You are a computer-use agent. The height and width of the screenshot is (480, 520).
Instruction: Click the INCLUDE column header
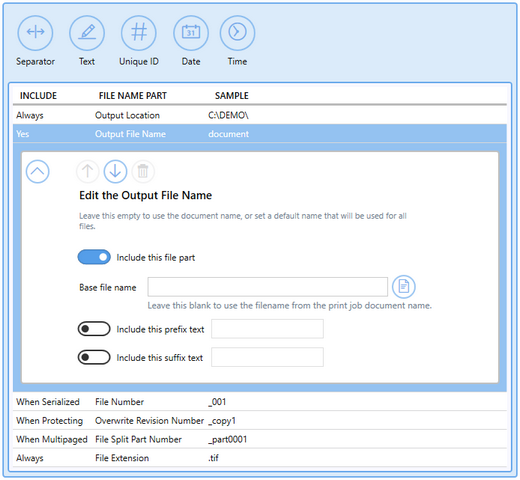tap(38, 96)
